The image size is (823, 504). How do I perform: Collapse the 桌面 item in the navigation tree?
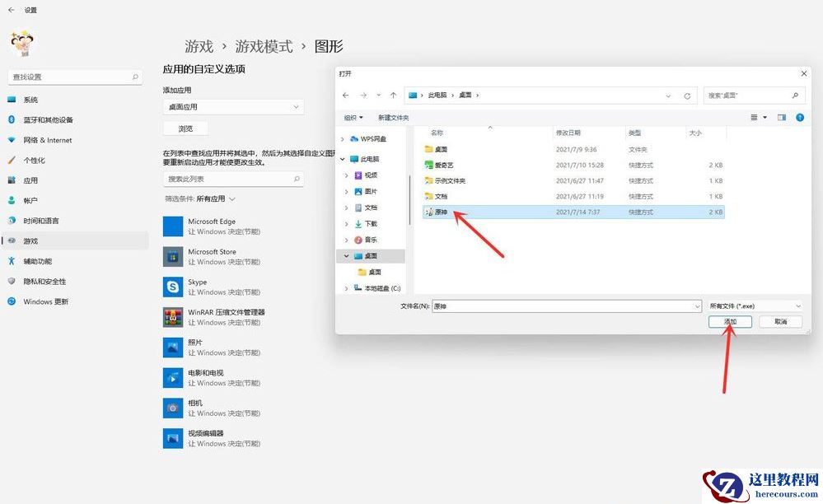pyautogui.click(x=347, y=255)
